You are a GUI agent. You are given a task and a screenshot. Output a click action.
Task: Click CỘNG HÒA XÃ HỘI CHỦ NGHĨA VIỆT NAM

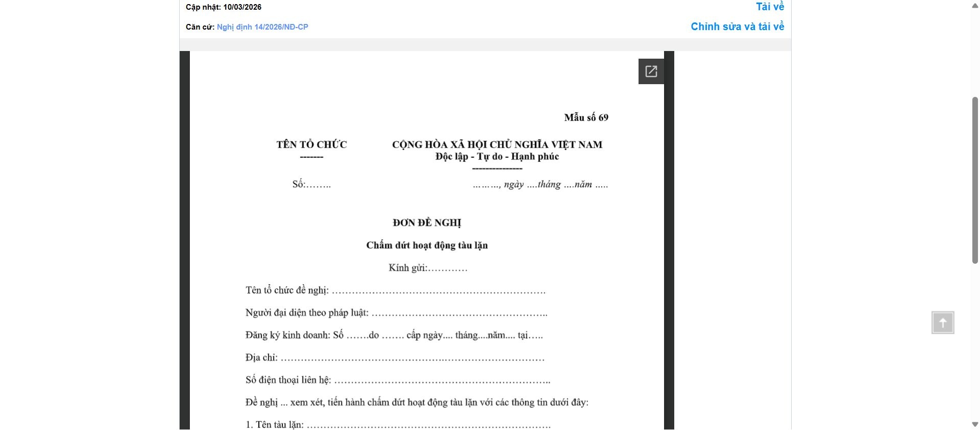497,144
